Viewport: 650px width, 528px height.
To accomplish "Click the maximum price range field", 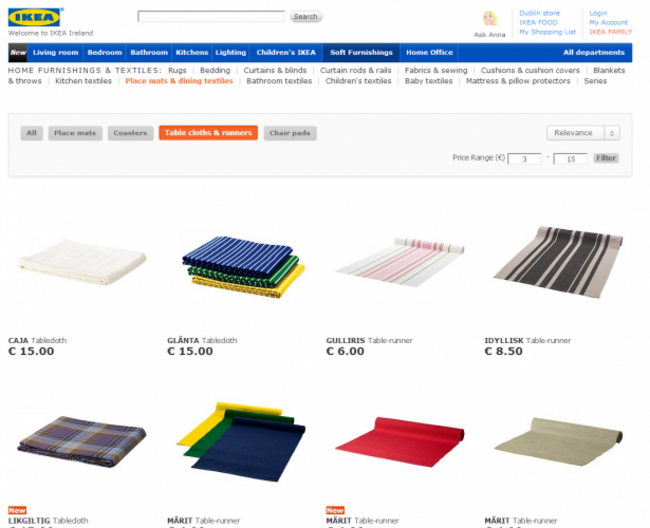I will [570, 159].
